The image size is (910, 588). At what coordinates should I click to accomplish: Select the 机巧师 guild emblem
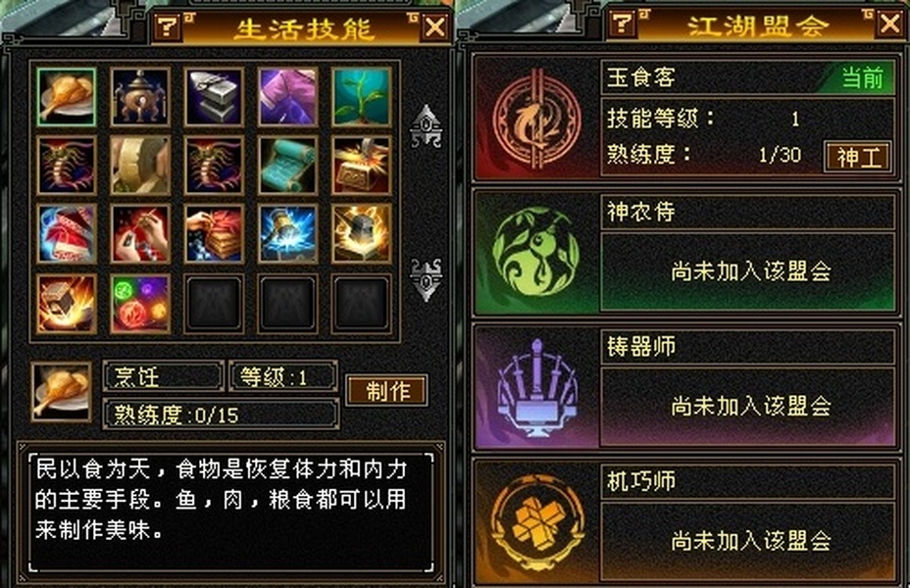536,522
